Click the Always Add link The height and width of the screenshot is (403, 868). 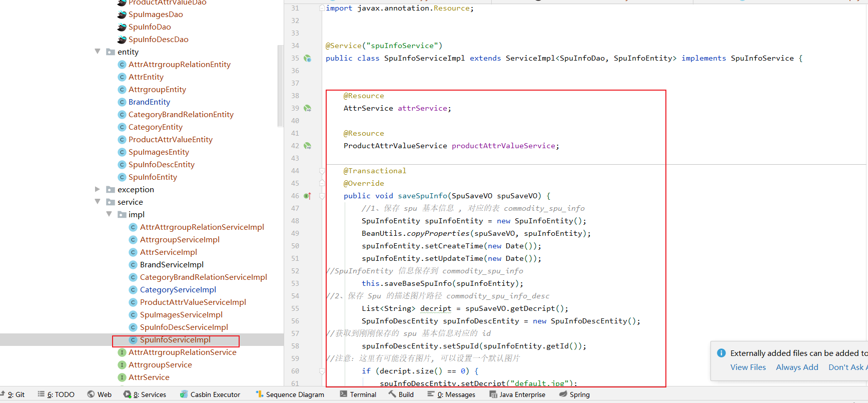click(x=797, y=367)
